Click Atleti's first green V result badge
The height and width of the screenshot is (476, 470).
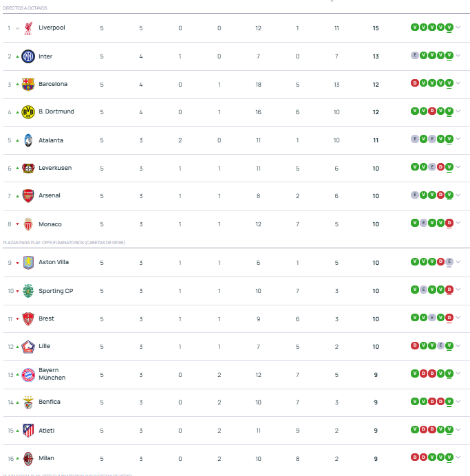click(x=415, y=429)
